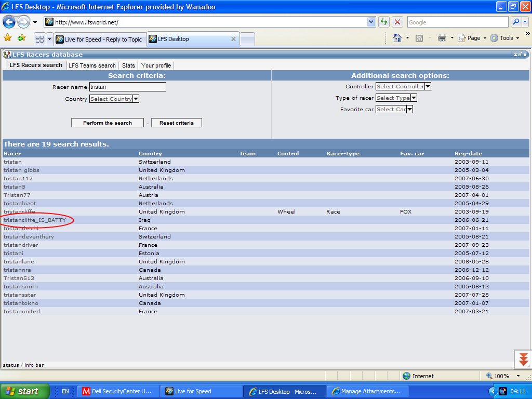Viewport: 532px width, 399px height.
Task: Click the Windows start button
Action: pyautogui.click(x=24, y=391)
